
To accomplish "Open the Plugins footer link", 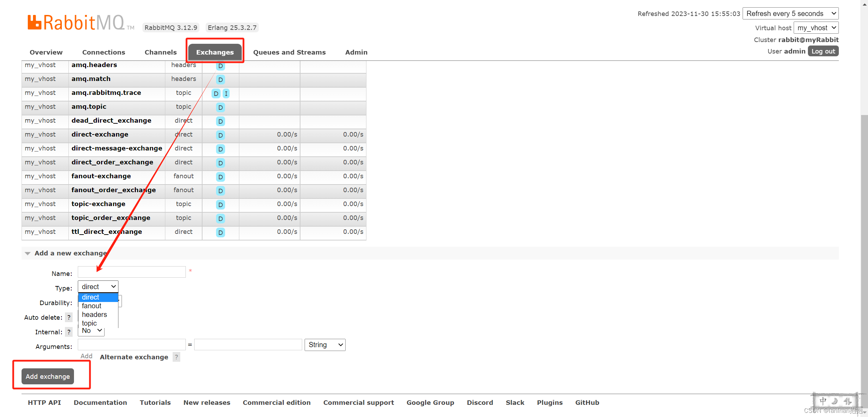I will (550, 402).
